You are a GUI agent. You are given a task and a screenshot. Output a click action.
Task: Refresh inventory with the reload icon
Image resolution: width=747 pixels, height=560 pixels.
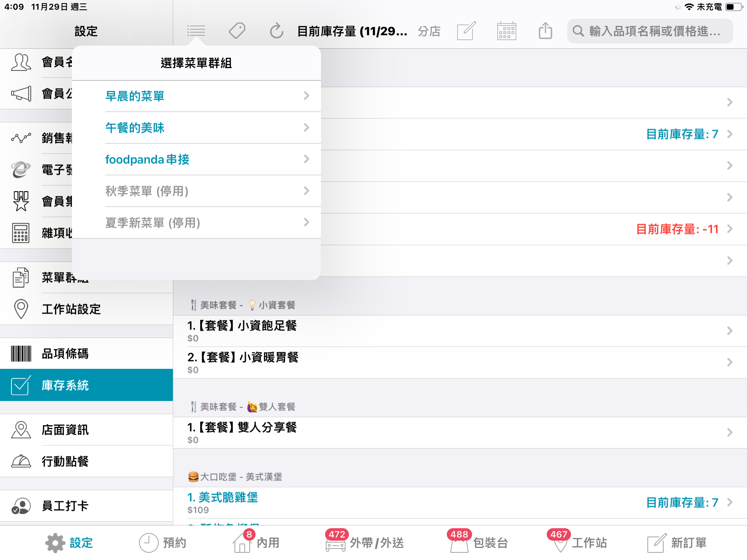pos(277,31)
